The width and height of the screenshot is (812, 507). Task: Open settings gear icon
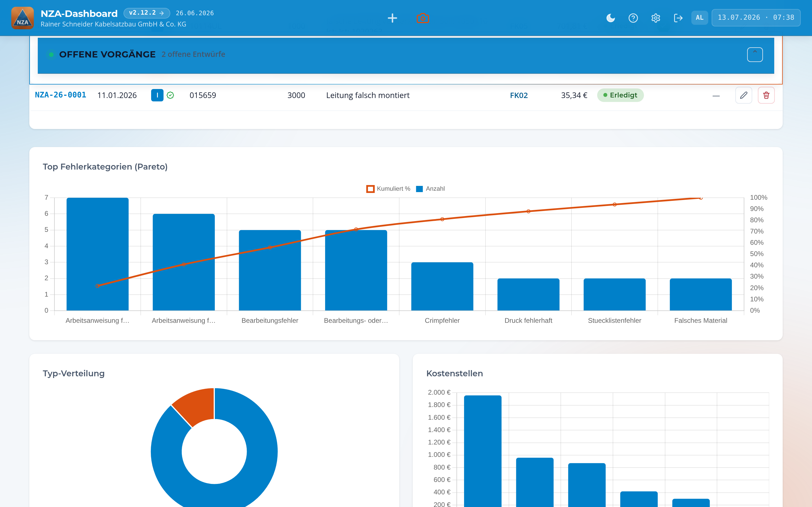[656, 18]
